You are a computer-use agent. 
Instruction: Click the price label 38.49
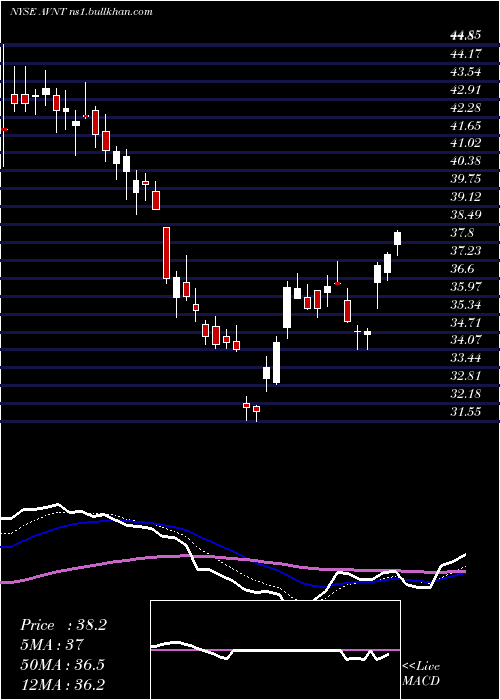(466, 215)
